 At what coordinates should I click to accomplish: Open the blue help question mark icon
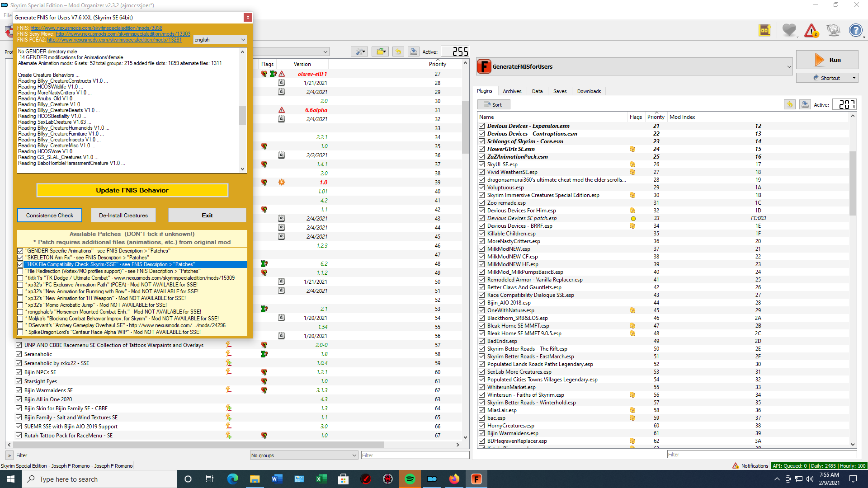pyautogui.click(x=855, y=30)
